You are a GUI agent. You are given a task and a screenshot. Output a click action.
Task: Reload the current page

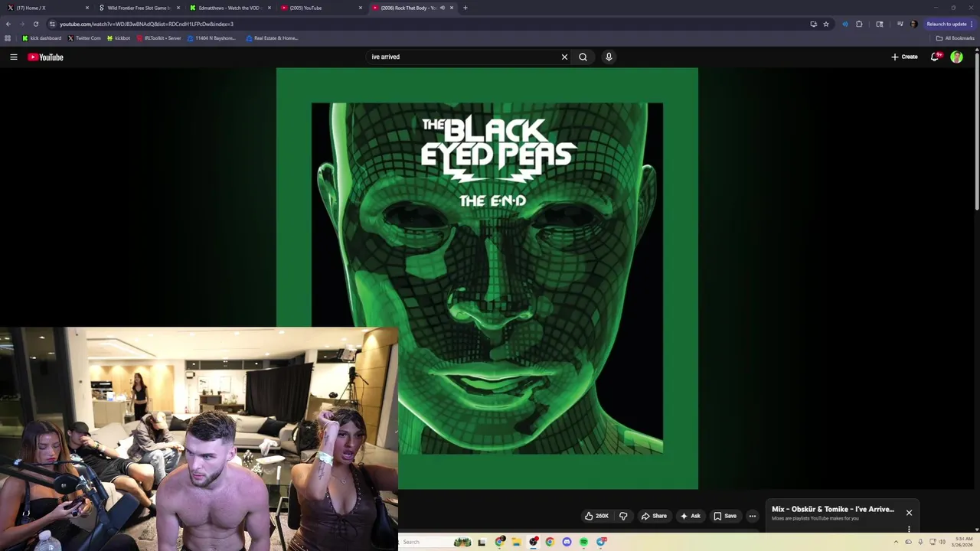[35, 24]
